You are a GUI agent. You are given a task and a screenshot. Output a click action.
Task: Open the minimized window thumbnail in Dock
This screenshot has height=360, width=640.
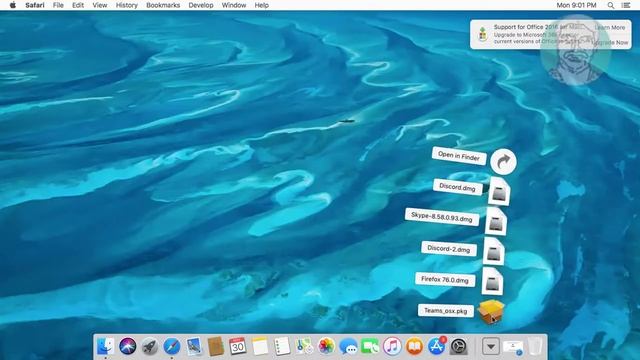coord(513,347)
